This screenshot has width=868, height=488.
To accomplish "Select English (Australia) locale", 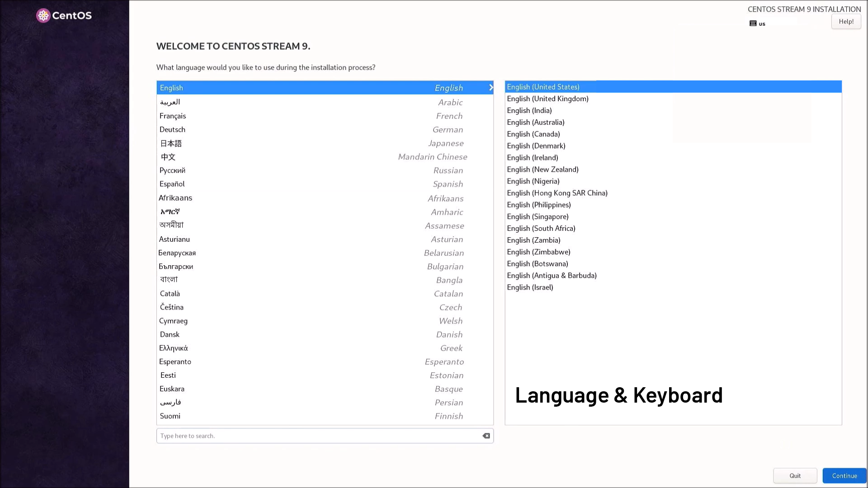I will [x=536, y=122].
